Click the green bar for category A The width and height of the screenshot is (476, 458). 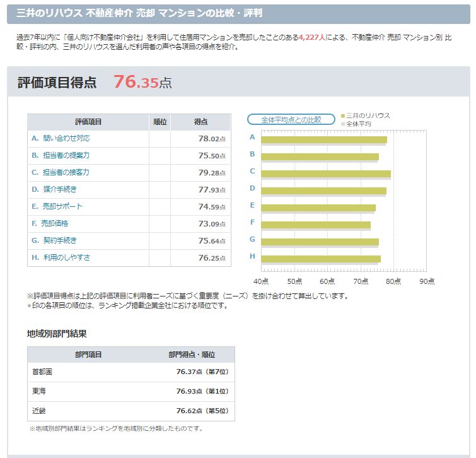324,139
